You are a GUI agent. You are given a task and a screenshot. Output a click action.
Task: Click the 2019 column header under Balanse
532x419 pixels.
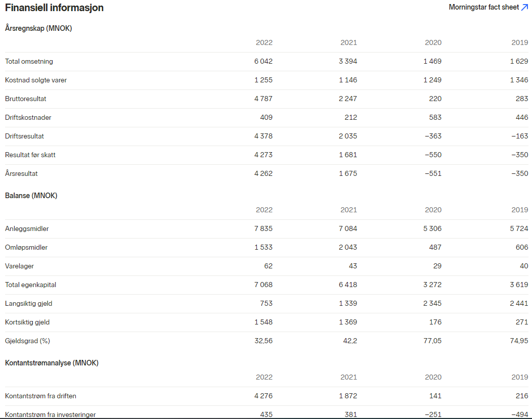[520, 210]
